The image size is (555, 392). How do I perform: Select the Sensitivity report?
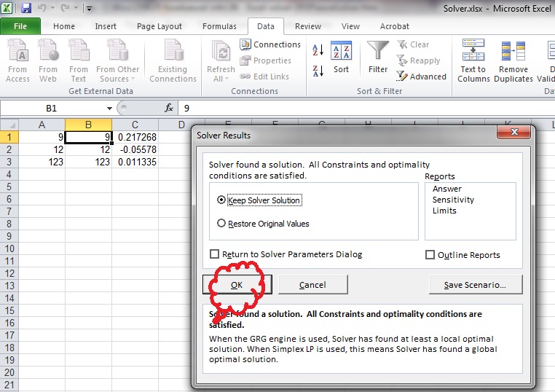453,200
